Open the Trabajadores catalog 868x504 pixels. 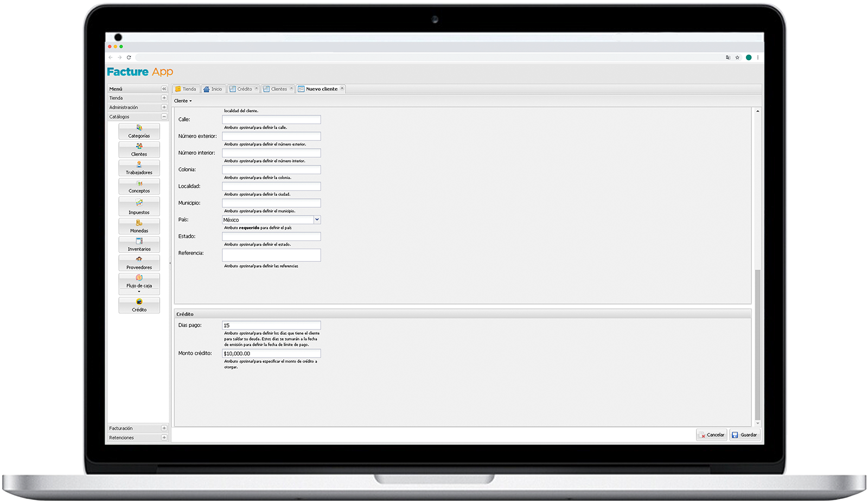(139, 168)
